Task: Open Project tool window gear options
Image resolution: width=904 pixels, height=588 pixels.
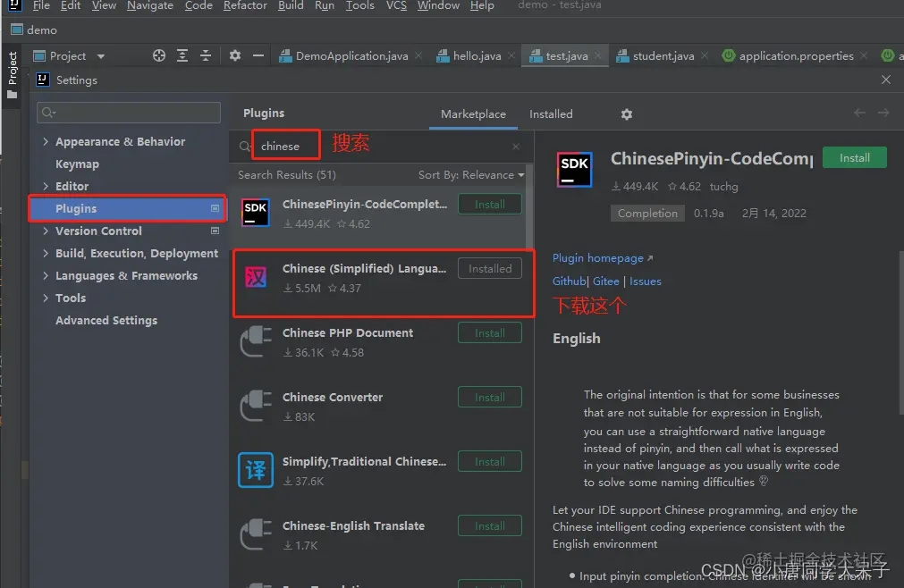Action: (x=234, y=55)
